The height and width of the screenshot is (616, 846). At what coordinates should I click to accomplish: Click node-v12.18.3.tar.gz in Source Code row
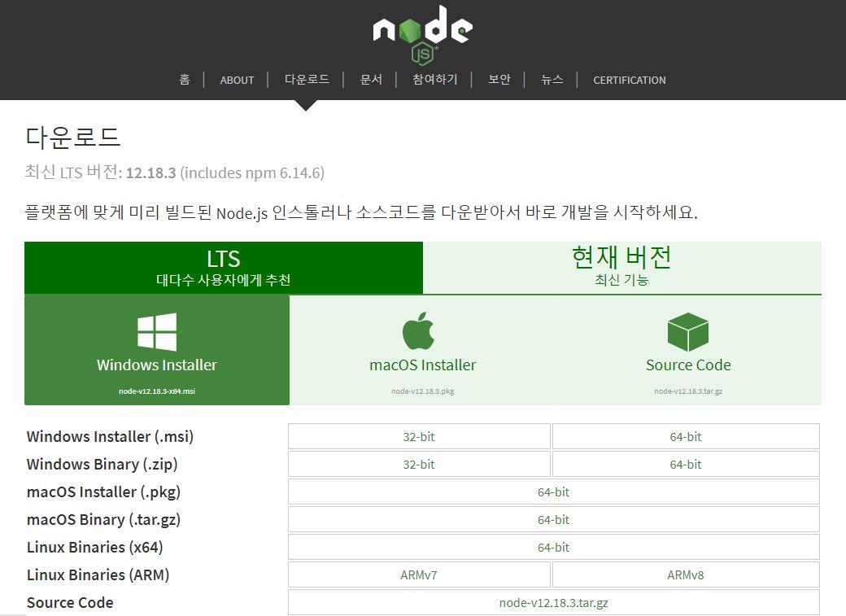[554, 602]
